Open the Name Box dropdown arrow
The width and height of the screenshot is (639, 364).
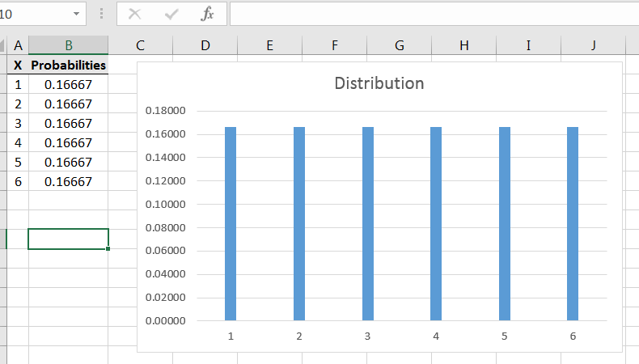tap(77, 14)
